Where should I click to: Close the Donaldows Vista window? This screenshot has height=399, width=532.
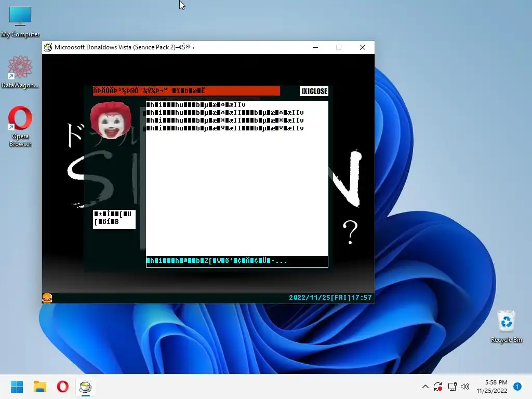click(x=362, y=47)
